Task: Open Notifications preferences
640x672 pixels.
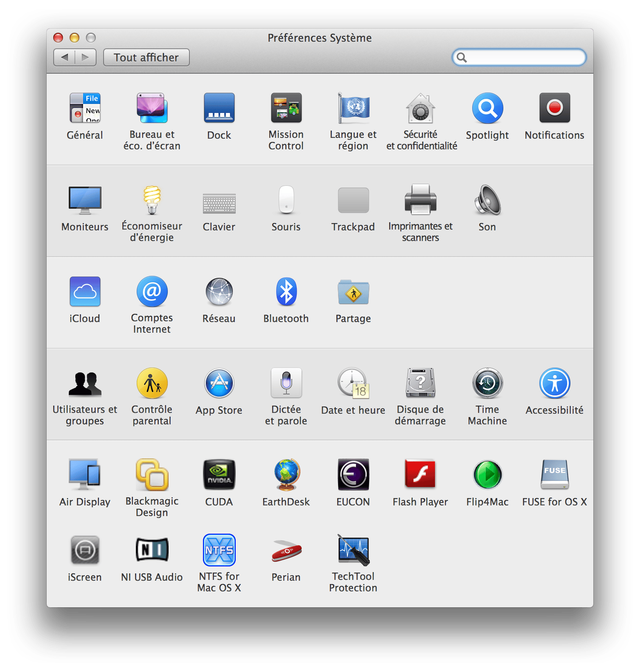Action: click(x=554, y=108)
